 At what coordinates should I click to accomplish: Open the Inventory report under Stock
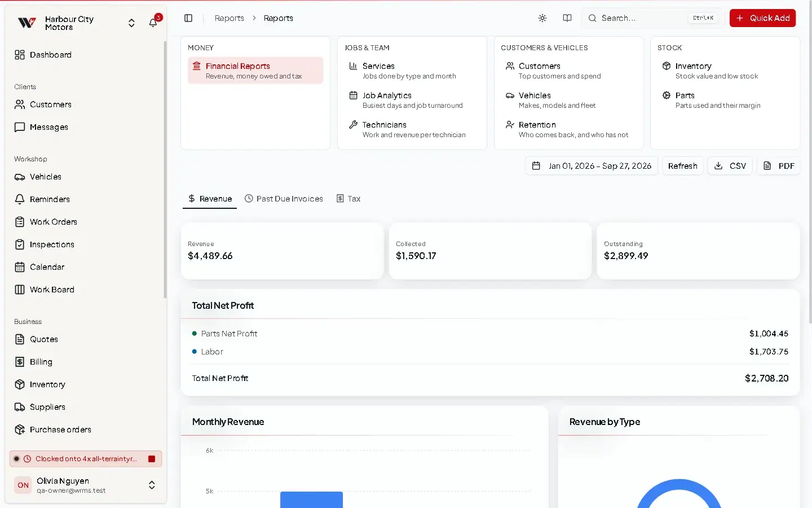[x=725, y=71]
